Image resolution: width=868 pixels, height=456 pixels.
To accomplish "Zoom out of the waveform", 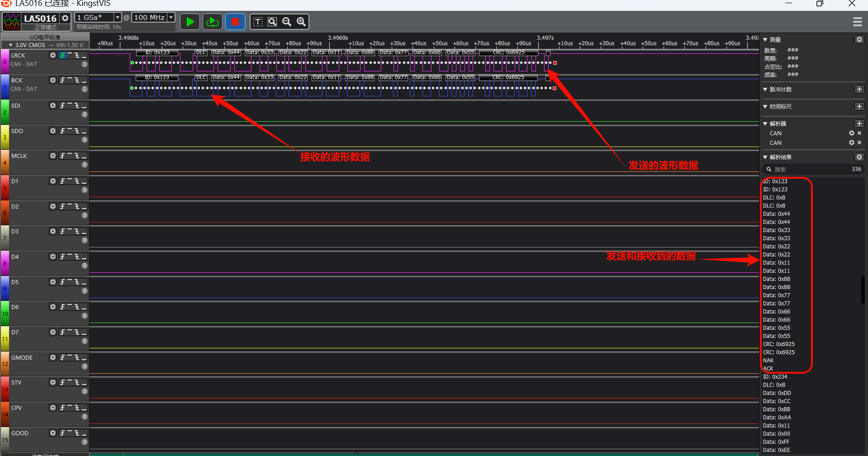I will coord(287,22).
